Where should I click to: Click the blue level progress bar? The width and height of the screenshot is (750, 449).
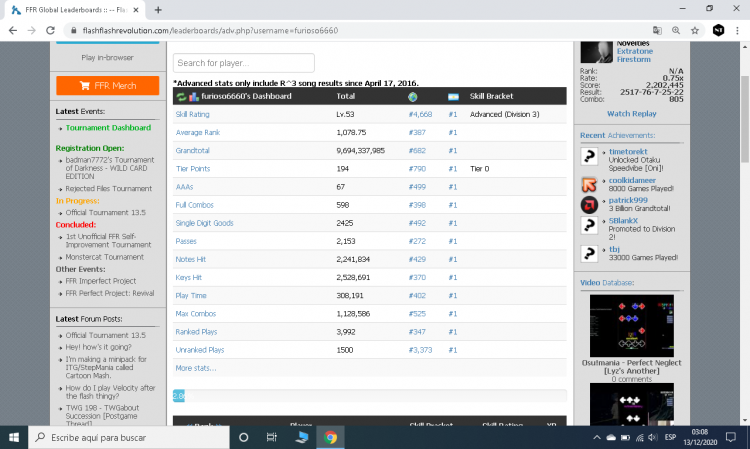pos(178,395)
